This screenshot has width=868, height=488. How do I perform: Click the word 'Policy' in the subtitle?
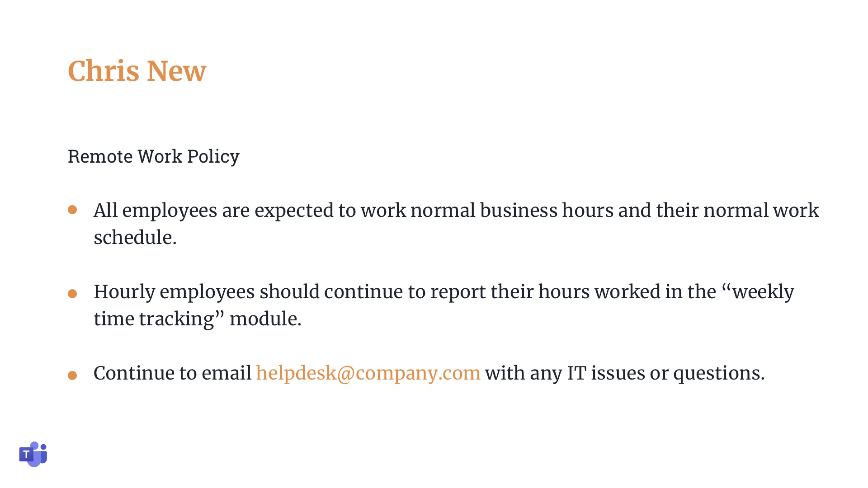click(x=213, y=156)
